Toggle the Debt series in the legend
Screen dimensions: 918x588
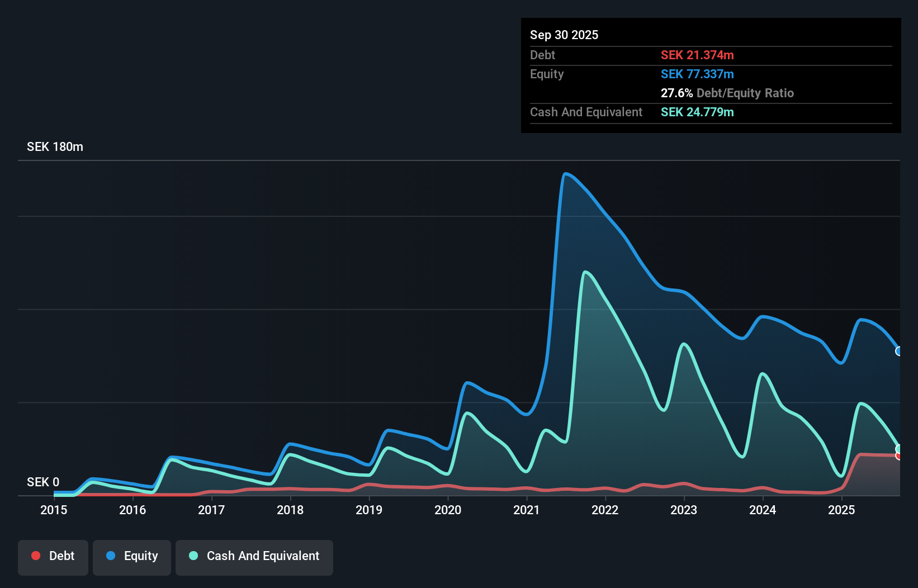(53, 556)
